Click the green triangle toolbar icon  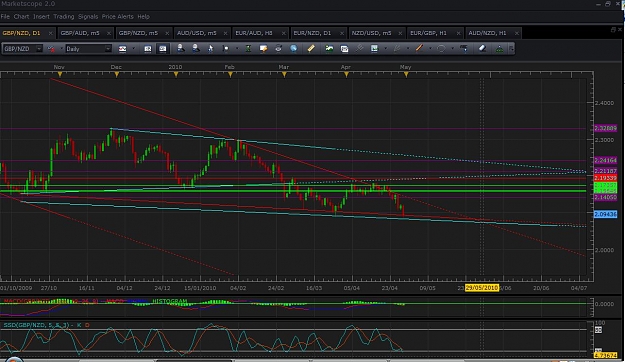[x=499, y=49]
